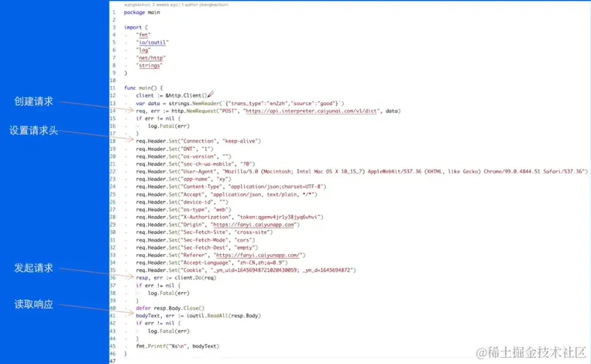Click line number 22 in the gutter
The width and height of the screenshot is (591, 364).
(112, 171)
